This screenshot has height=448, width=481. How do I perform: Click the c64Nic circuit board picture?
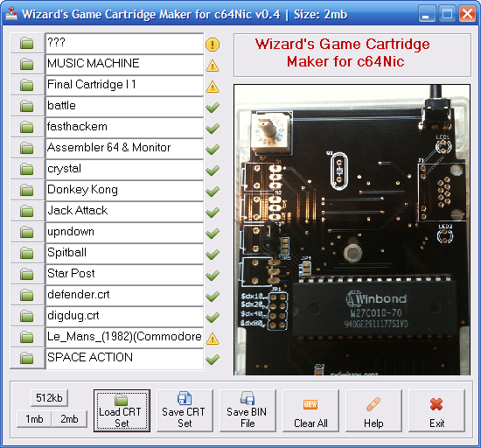(352, 229)
